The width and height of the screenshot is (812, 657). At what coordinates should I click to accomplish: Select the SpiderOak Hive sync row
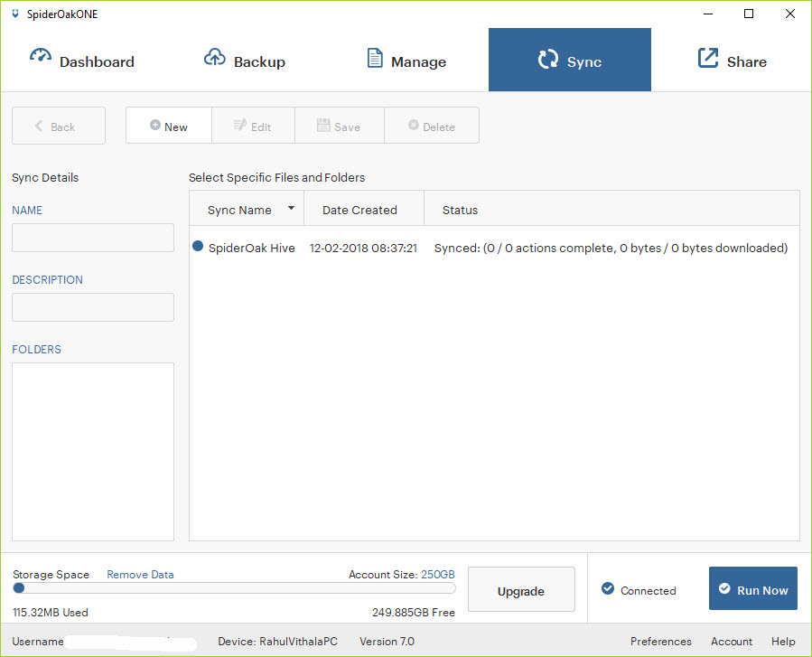tap(495, 248)
